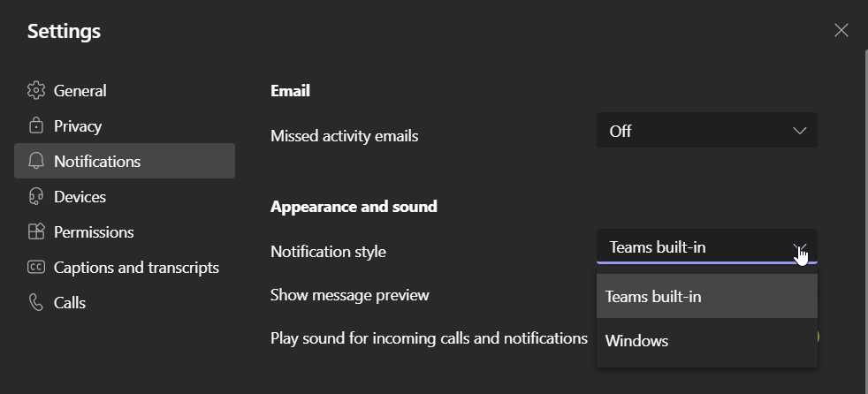This screenshot has height=394, width=868.
Task: Click the Settings dialog scrollbar
Action: [865, 222]
